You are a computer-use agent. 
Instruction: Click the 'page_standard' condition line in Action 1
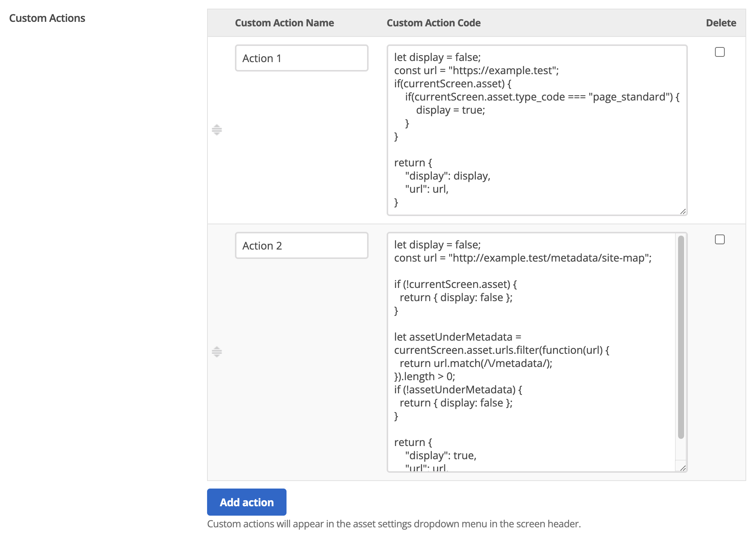(542, 97)
